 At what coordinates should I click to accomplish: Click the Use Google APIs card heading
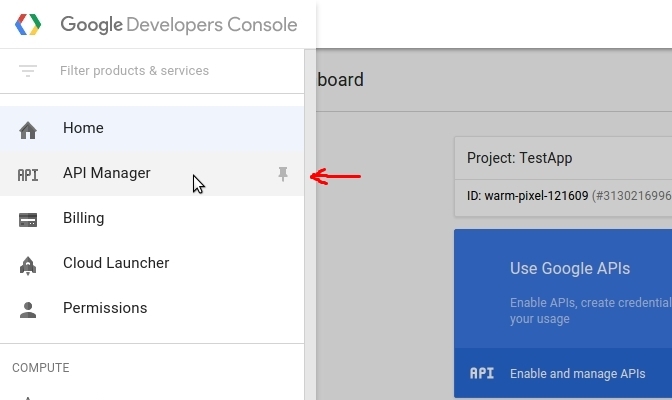(x=570, y=268)
